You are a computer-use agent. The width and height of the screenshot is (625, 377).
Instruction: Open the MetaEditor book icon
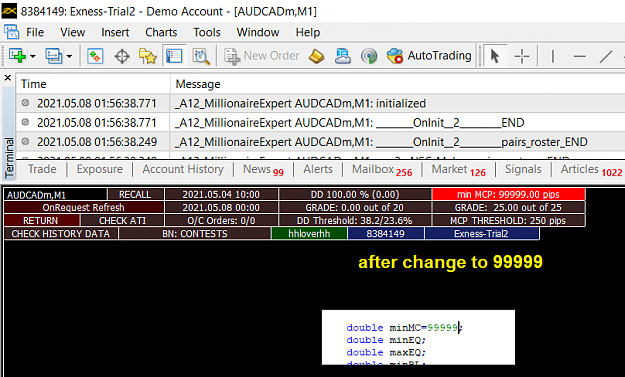point(316,56)
